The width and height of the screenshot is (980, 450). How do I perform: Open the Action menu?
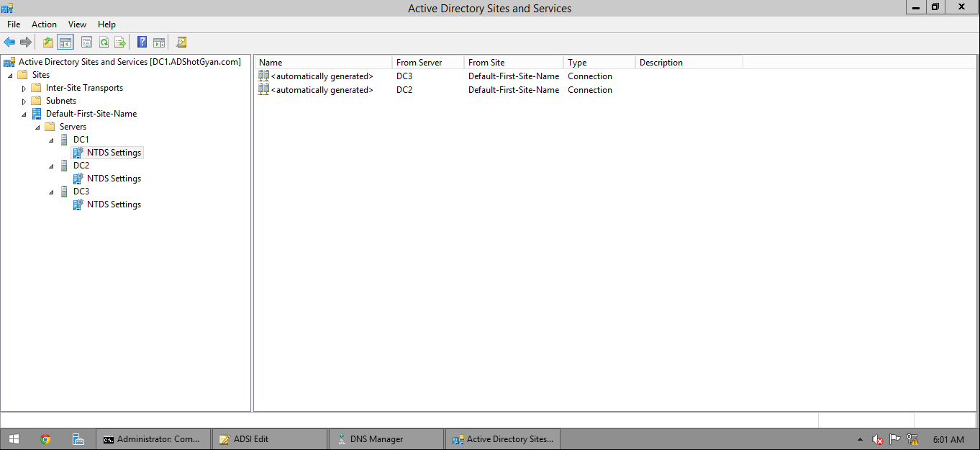(x=44, y=24)
